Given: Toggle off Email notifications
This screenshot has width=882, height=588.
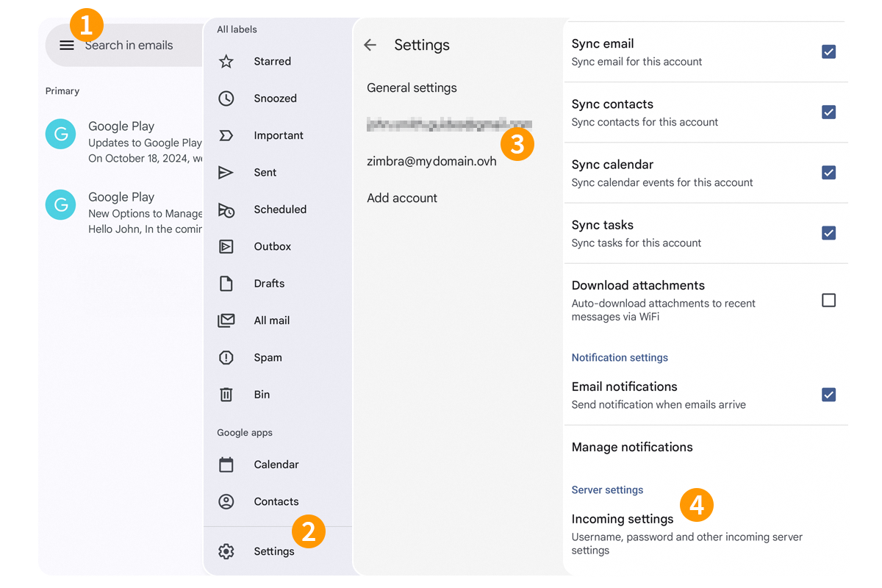Looking at the screenshot, I should (x=828, y=395).
